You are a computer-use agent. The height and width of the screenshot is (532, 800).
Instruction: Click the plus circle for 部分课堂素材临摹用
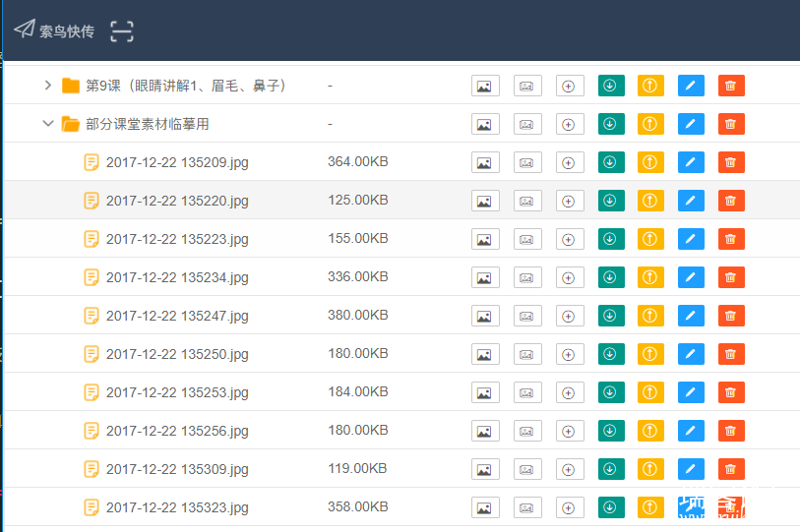570,125
